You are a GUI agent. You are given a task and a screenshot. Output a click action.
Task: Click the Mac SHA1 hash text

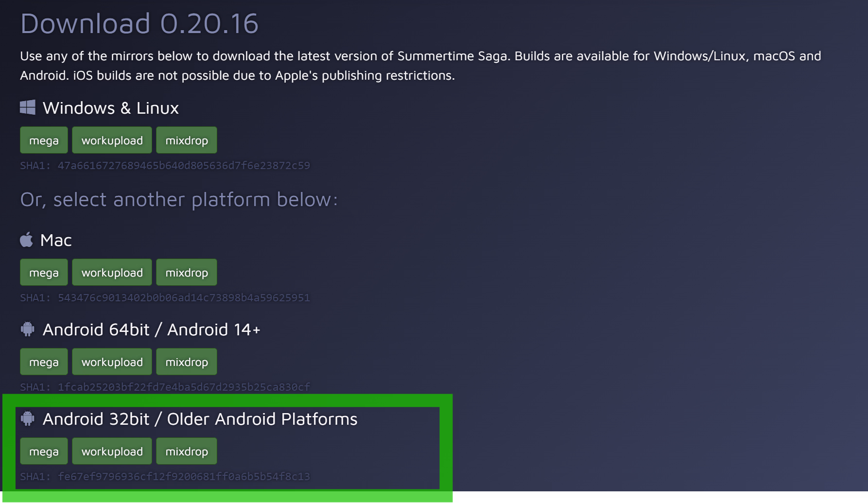pos(165,297)
